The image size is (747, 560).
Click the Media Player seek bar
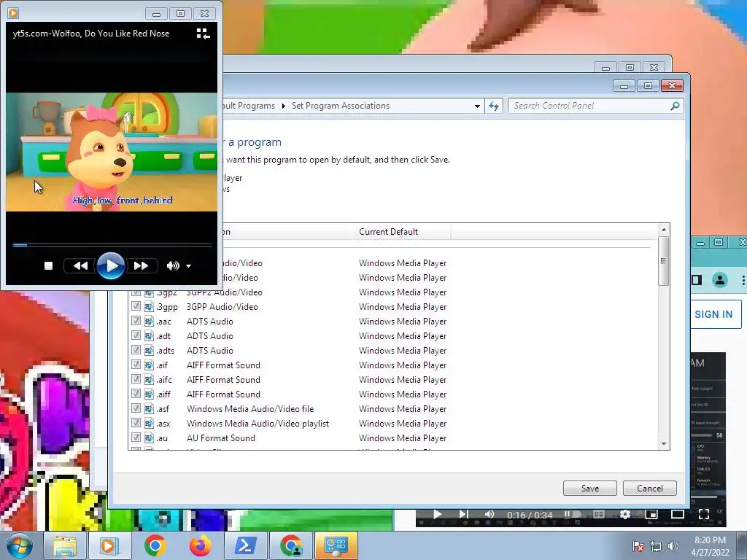112,245
